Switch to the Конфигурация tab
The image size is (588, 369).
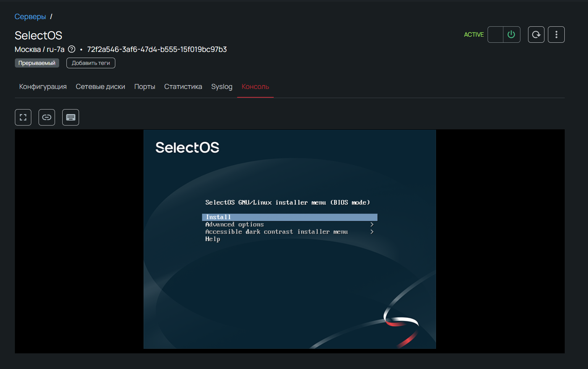tap(43, 87)
